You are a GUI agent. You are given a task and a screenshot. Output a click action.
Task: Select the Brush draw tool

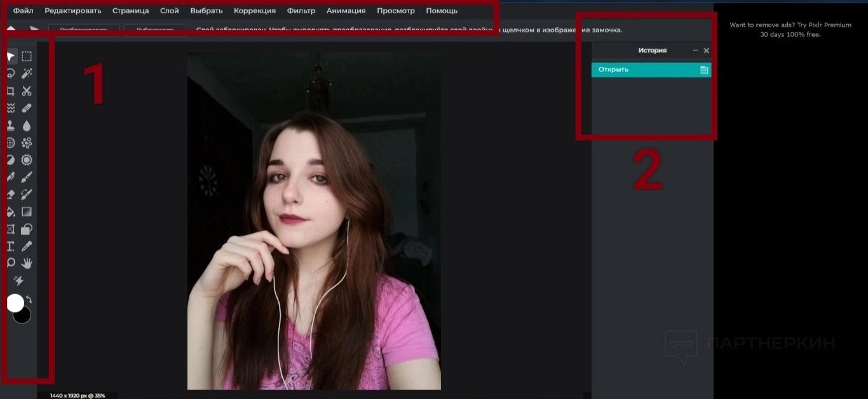coord(27,177)
